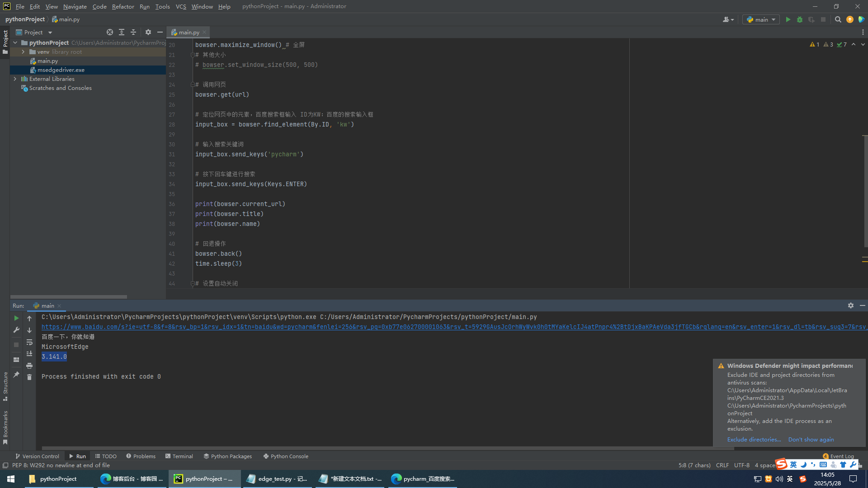868x488 pixels.
Task: Collapse all in the Project panel
Action: click(133, 32)
